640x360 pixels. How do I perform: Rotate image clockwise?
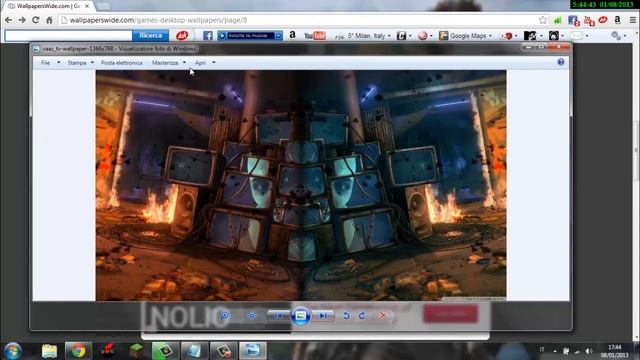(362, 316)
